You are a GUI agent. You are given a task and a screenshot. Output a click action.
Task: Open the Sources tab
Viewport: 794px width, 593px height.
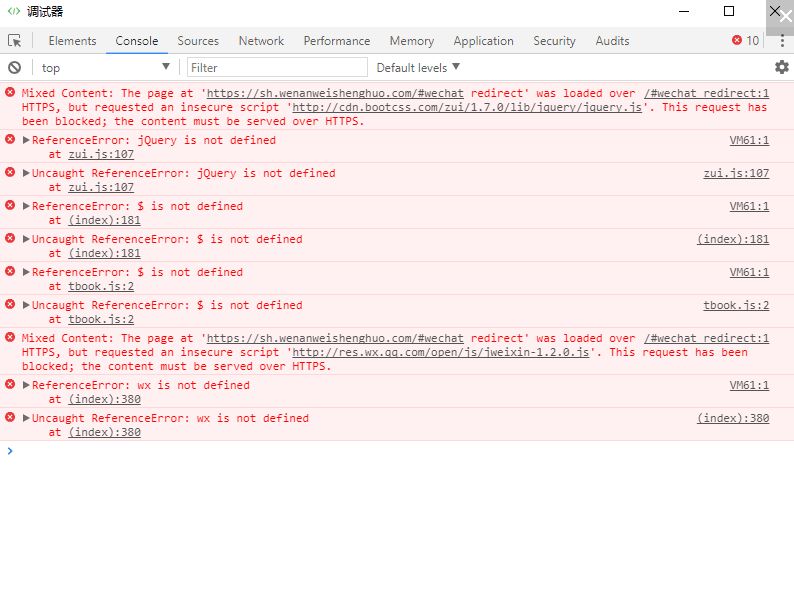click(198, 41)
